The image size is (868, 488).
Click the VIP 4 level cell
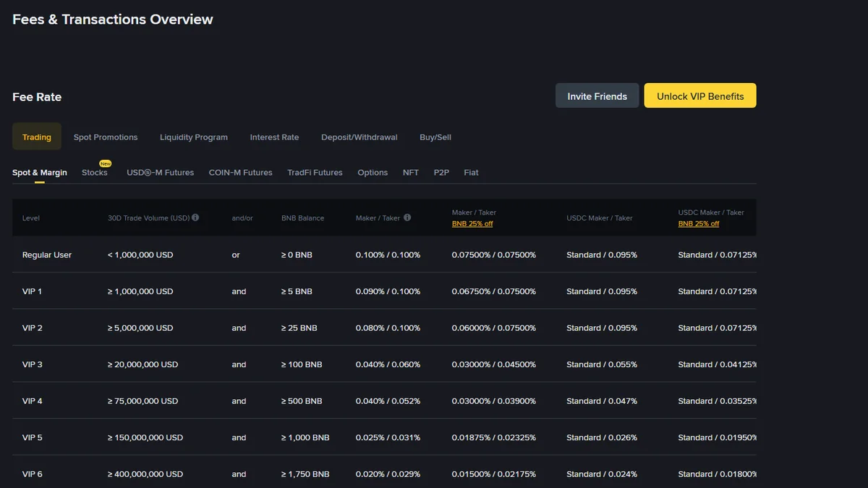click(33, 401)
